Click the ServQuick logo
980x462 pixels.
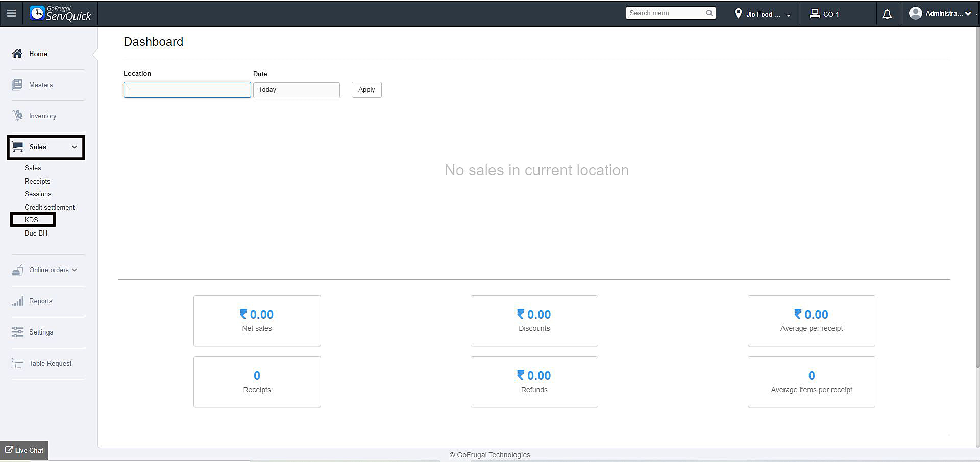pos(61,14)
